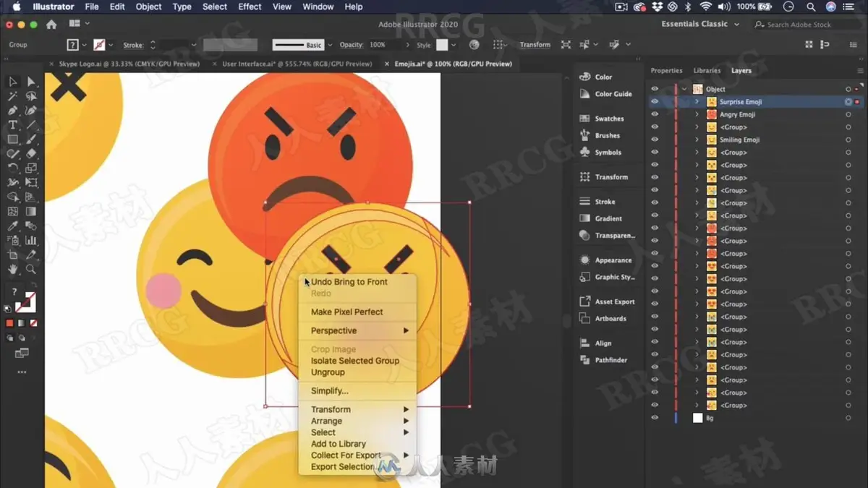Image resolution: width=868 pixels, height=488 pixels.
Task: Open the Align panel
Action: (597, 343)
